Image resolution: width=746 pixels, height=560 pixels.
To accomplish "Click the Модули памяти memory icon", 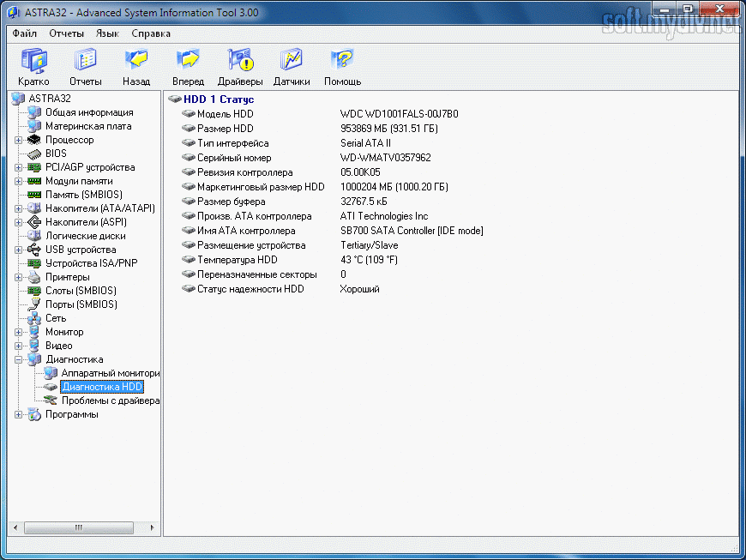I will pyautogui.click(x=33, y=181).
